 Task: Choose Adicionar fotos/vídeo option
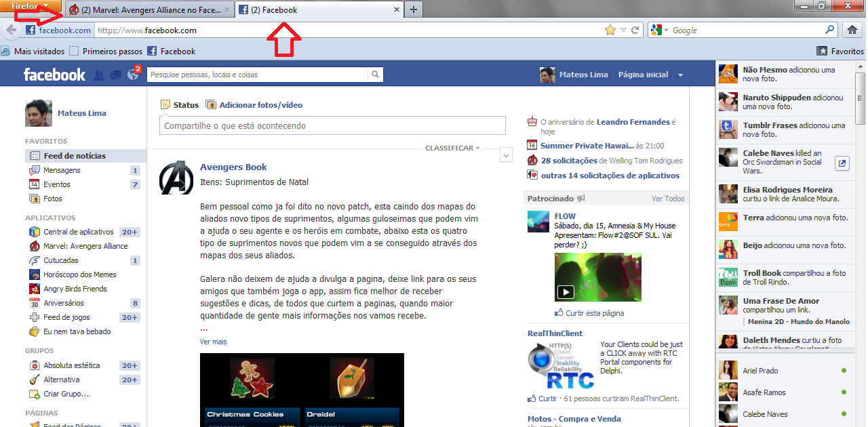click(254, 105)
